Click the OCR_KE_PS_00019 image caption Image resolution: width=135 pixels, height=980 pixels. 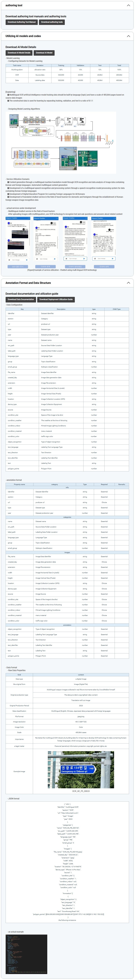click(x=81, y=791)
